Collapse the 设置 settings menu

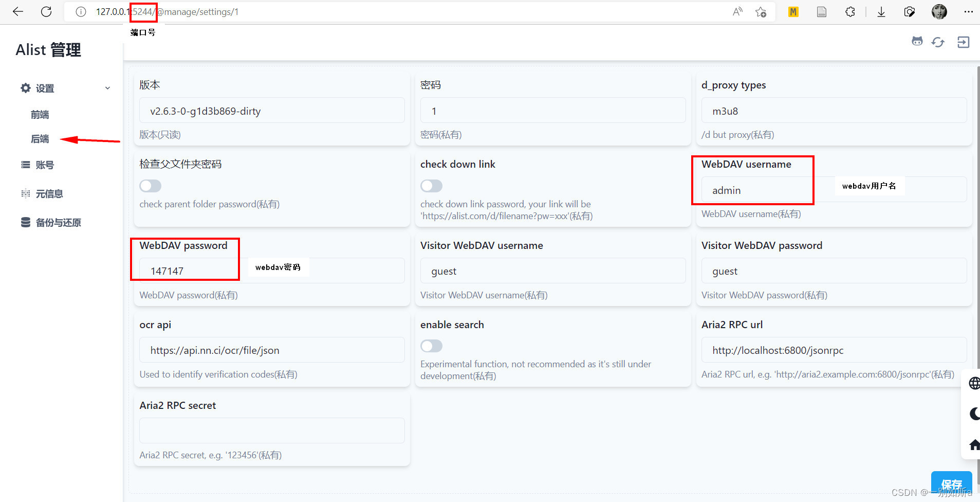pyautogui.click(x=65, y=88)
